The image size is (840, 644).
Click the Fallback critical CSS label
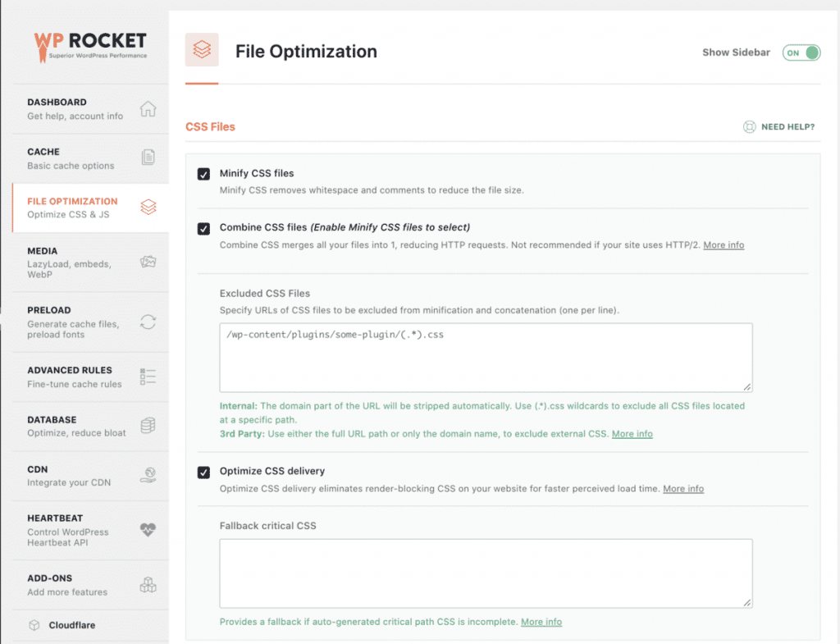[x=268, y=526]
